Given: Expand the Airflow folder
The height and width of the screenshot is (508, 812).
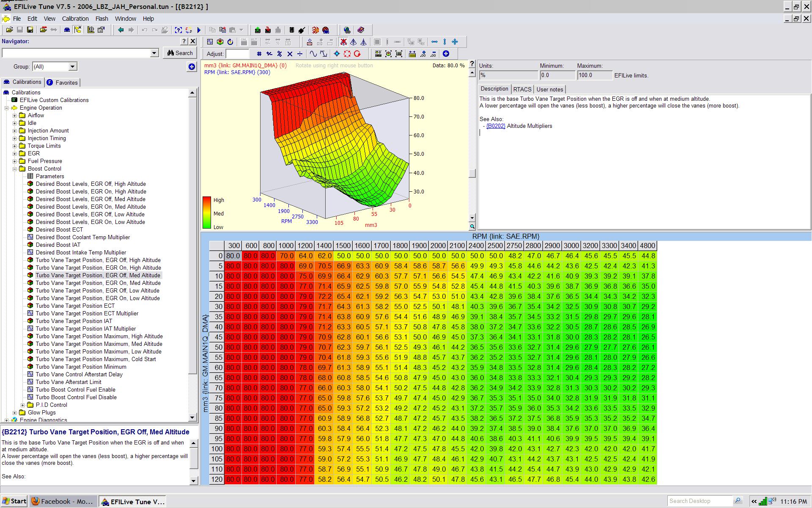Looking at the screenshot, I should (x=15, y=116).
